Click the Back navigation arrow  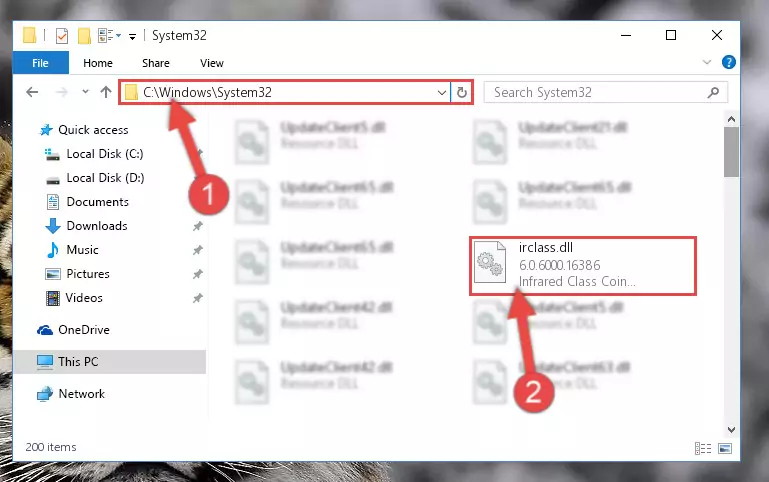32,92
